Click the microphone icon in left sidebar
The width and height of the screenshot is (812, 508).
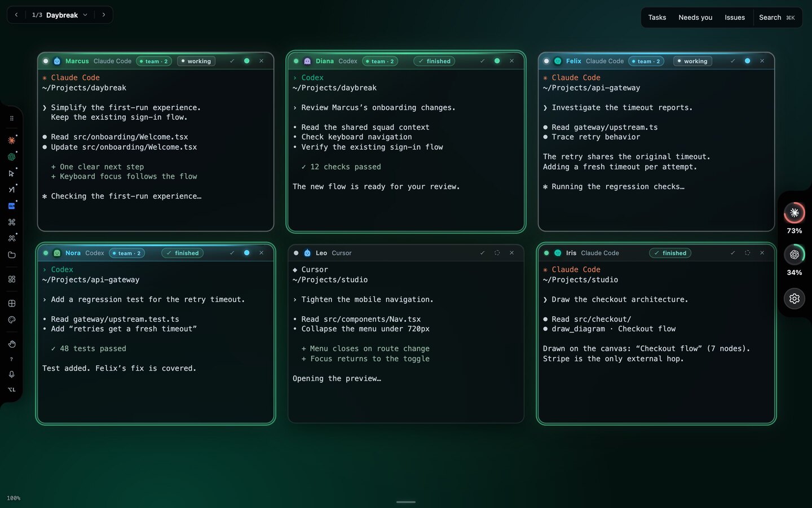[x=11, y=374]
